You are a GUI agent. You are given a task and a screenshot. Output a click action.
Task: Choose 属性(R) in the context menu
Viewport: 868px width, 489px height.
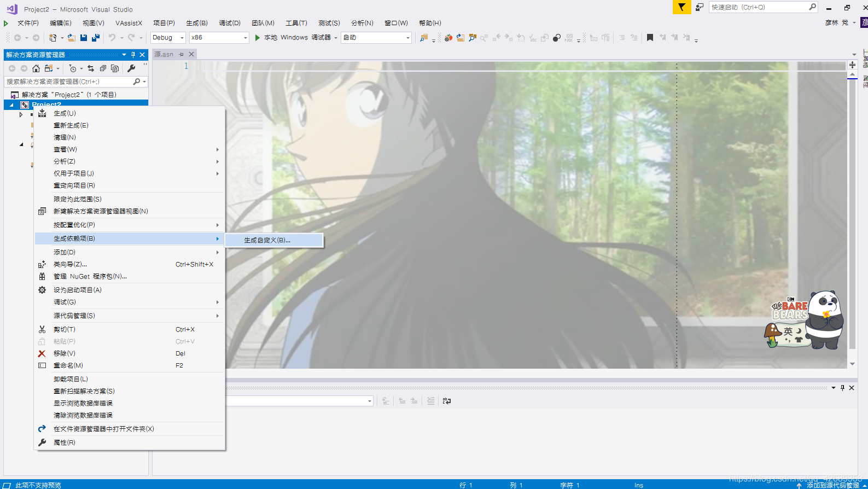(130, 443)
